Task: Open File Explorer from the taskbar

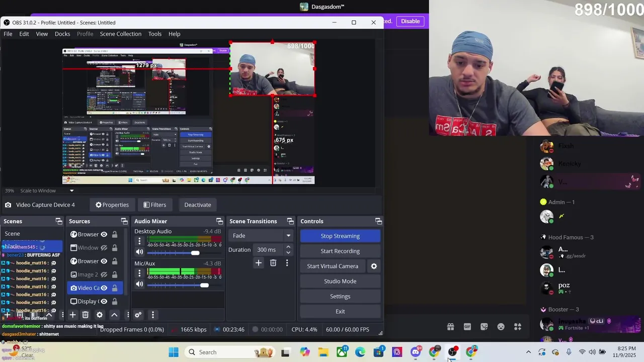Action: point(323,352)
